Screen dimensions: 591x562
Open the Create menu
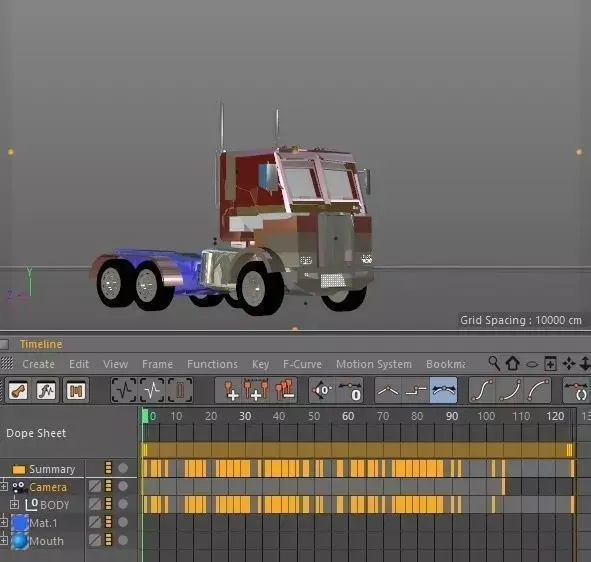tap(38, 364)
